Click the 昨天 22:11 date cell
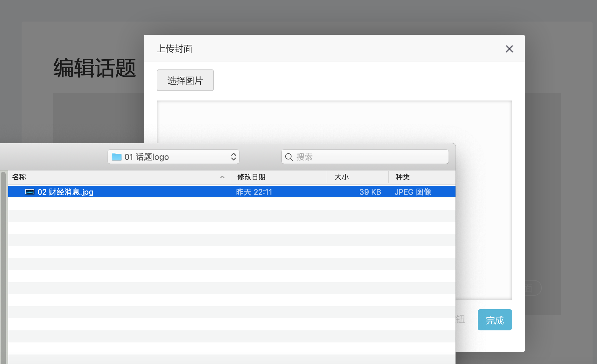 (x=254, y=192)
